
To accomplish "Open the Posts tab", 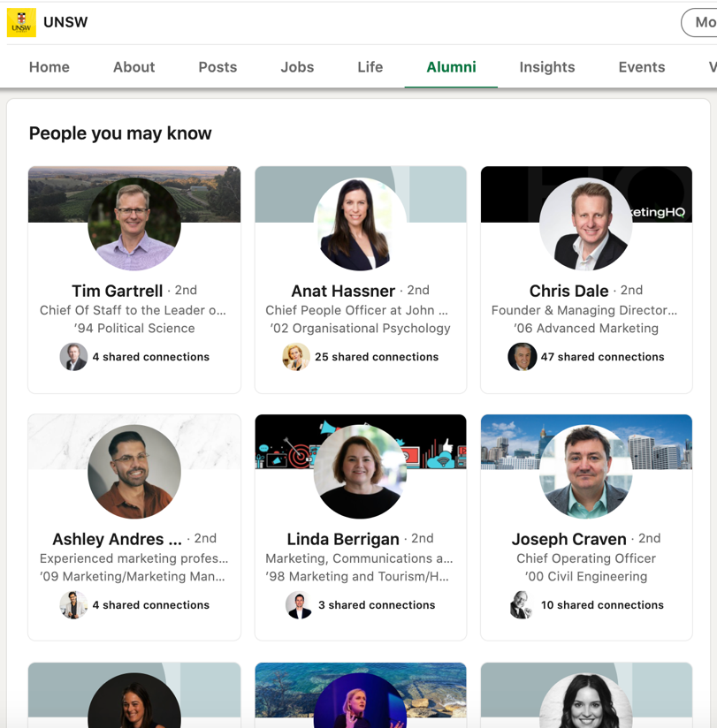I will (x=217, y=67).
